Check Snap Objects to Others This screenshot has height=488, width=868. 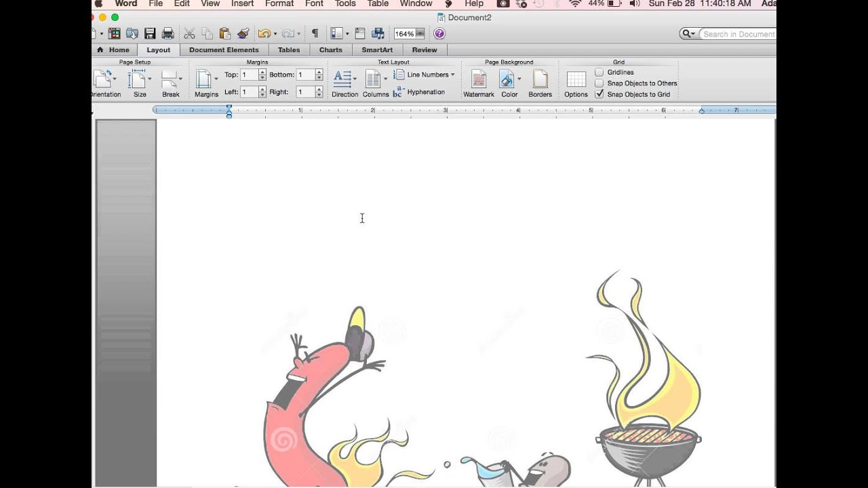click(x=599, y=83)
